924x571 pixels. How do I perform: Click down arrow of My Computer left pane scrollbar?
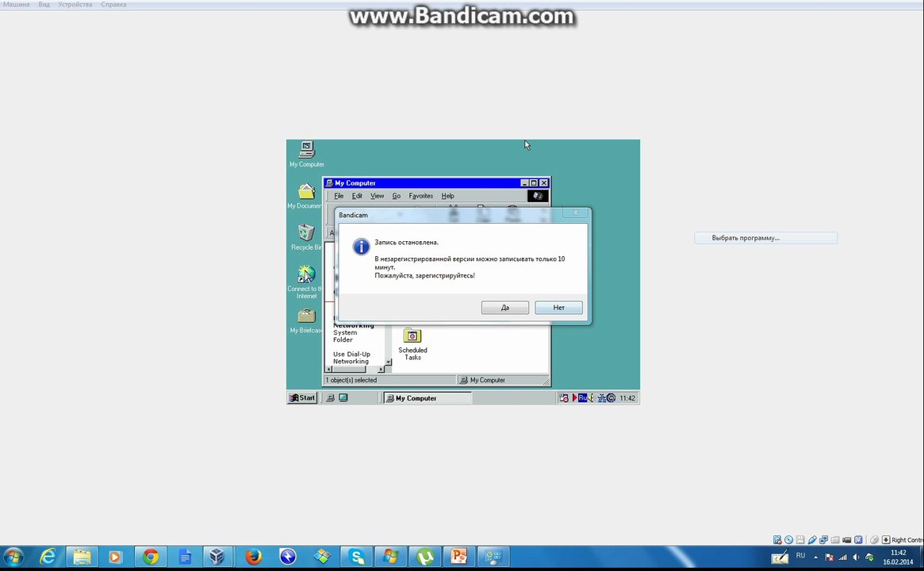click(388, 361)
